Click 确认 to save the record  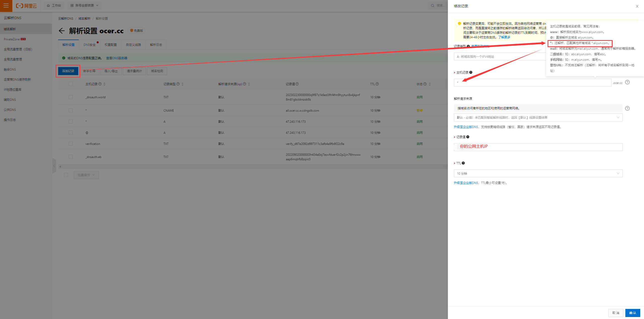coord(633,313)
